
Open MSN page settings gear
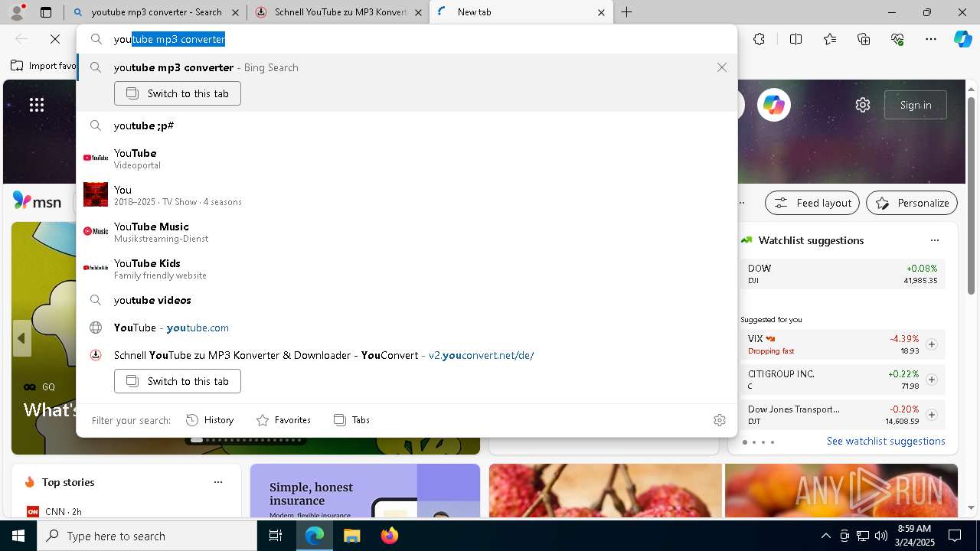click(x=863, y=105)
